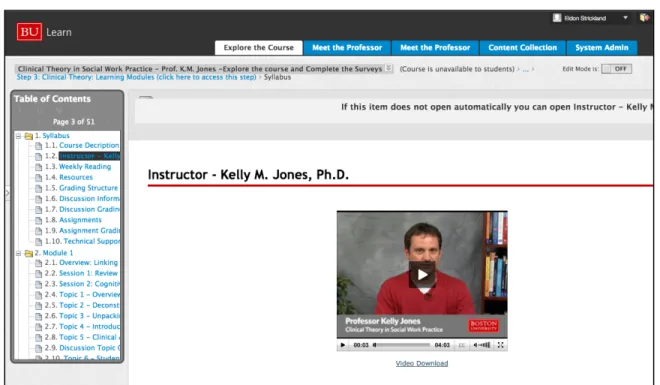The height and width of the screenshot is (385, 660).
Task: Click the large play button overlay on the video
Action: 422,275
